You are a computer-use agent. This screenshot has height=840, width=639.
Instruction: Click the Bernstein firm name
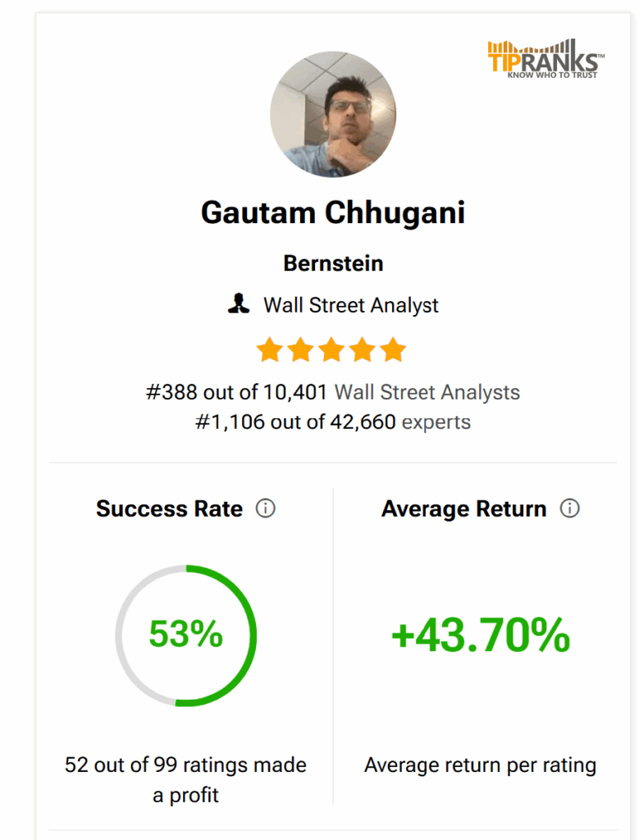332,263
